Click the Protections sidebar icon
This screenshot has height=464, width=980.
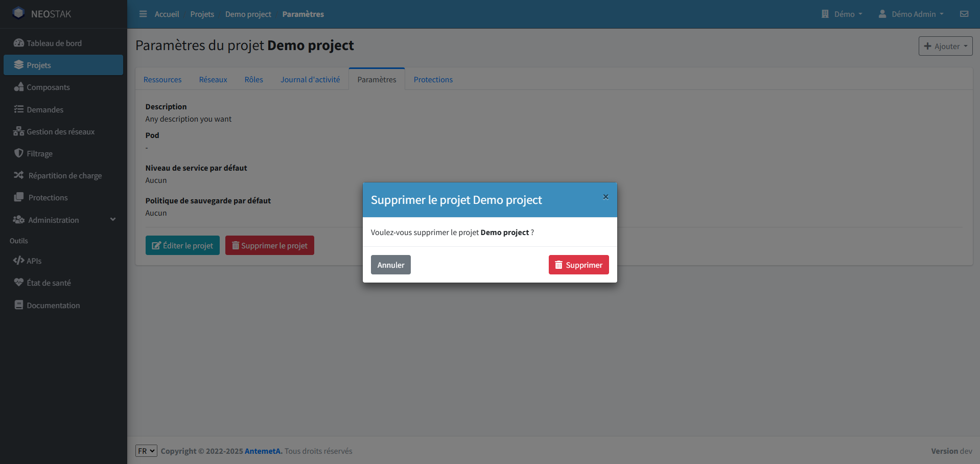tap(18, 197)
